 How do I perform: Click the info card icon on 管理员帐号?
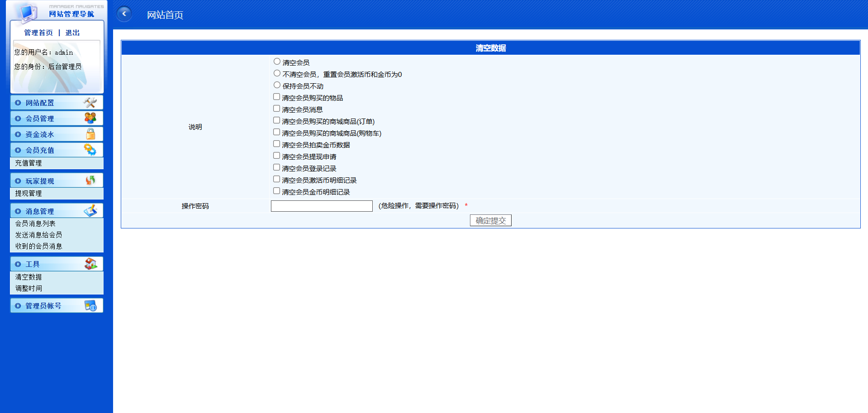[90, 306]
